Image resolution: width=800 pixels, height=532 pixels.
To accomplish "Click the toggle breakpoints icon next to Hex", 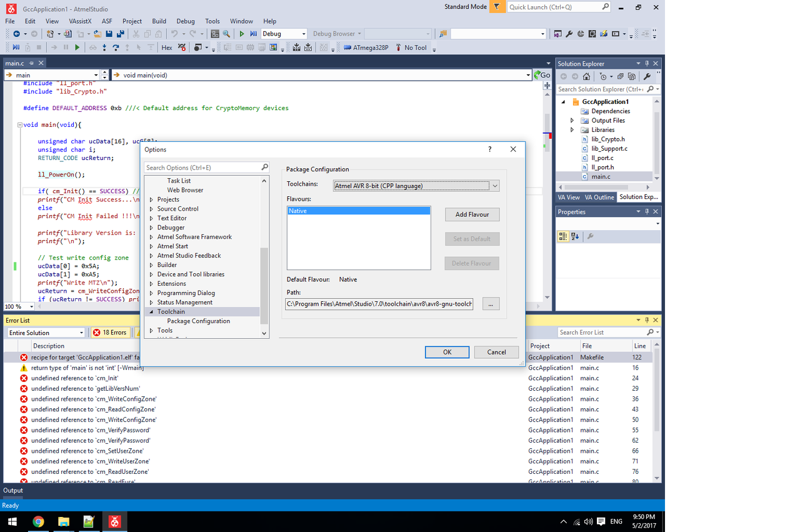I will 182,48.
